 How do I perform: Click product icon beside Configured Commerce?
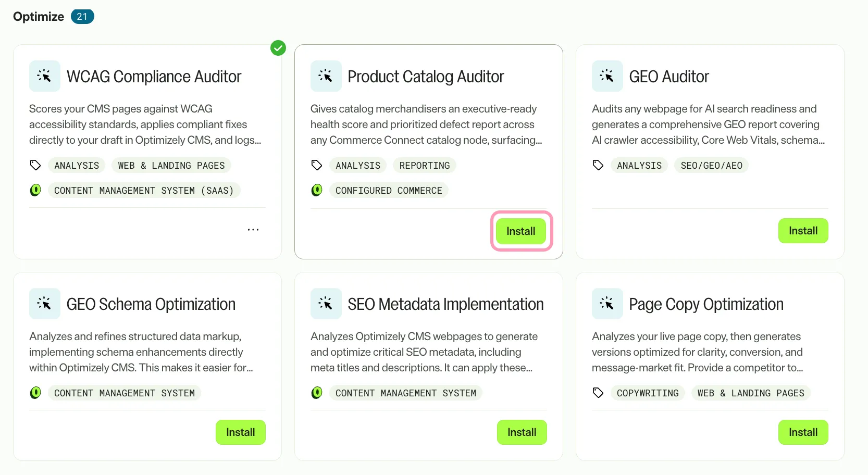point(317,190)
